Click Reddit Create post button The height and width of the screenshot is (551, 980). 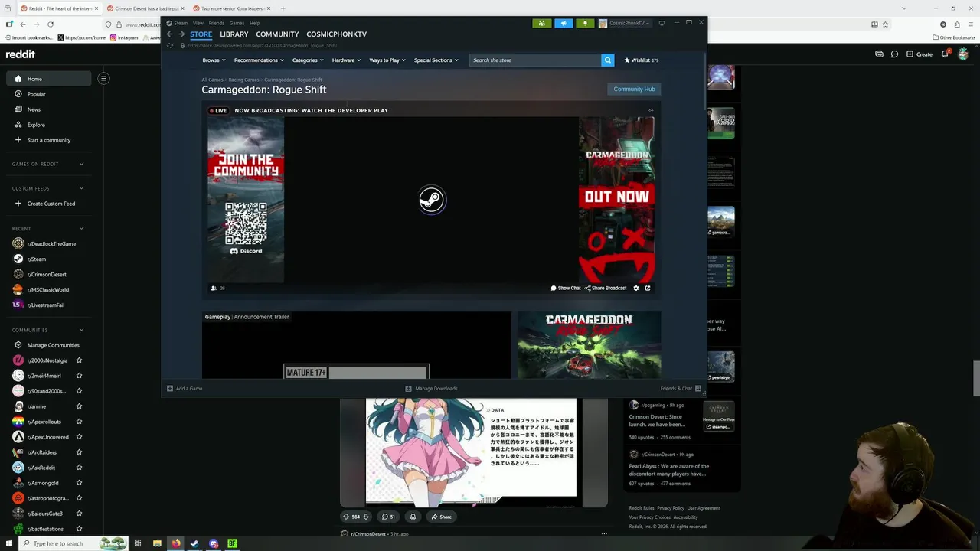(920, 54)
